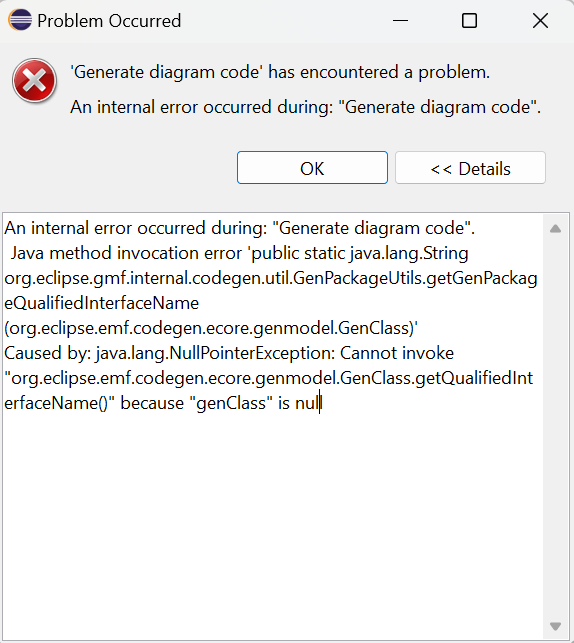Click the scroll up arrow in details
The image size is (574, 643).
556,229
